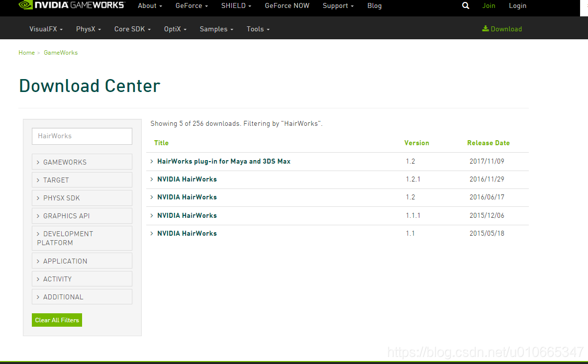Click the 2017/11/09 release date
This screenshot has width=588, height=364.
click(x=487, y=161)
